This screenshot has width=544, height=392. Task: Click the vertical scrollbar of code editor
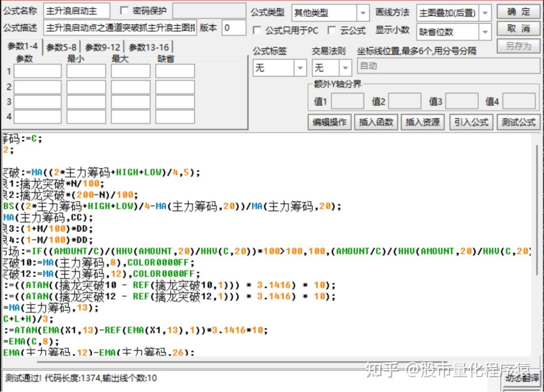click(537, 210)
